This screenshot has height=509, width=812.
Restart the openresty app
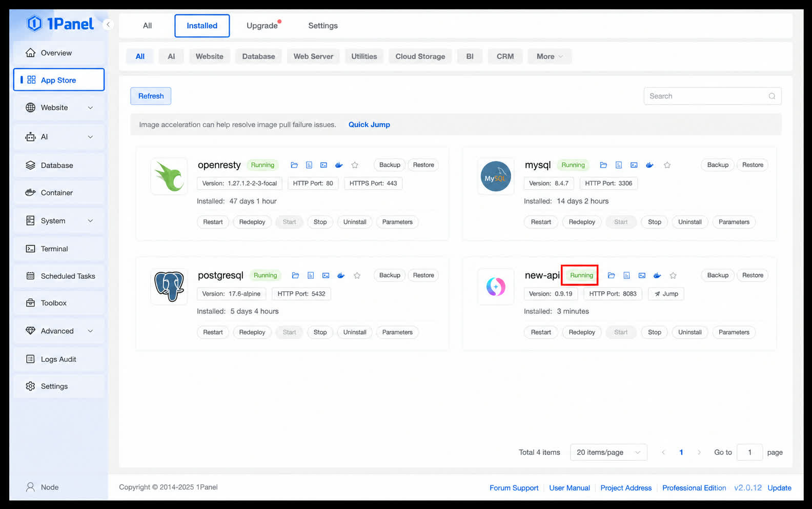pyautogui.click(x=213, y=222)
